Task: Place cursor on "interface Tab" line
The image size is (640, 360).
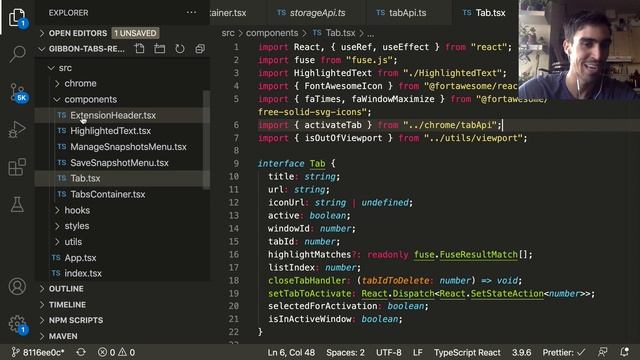Action: (x=296, y=163)
